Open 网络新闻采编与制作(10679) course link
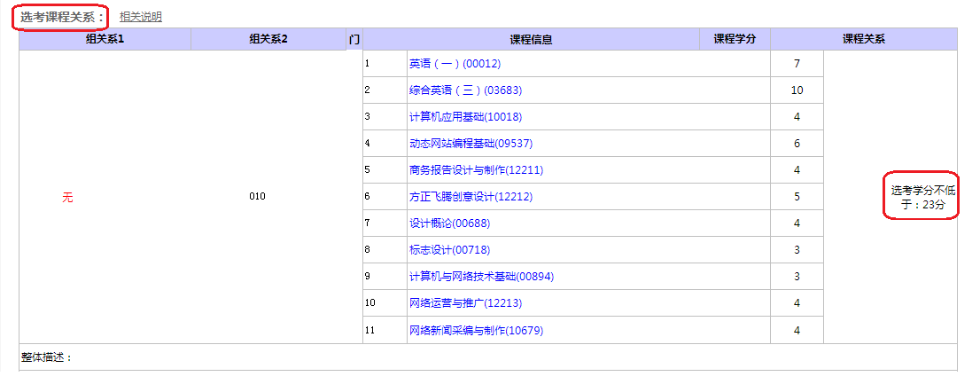Screen dimensions: 980x392 point(476,331)
